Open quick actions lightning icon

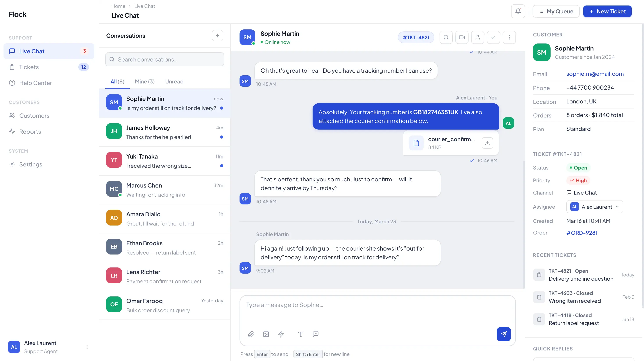click(281, 334)
